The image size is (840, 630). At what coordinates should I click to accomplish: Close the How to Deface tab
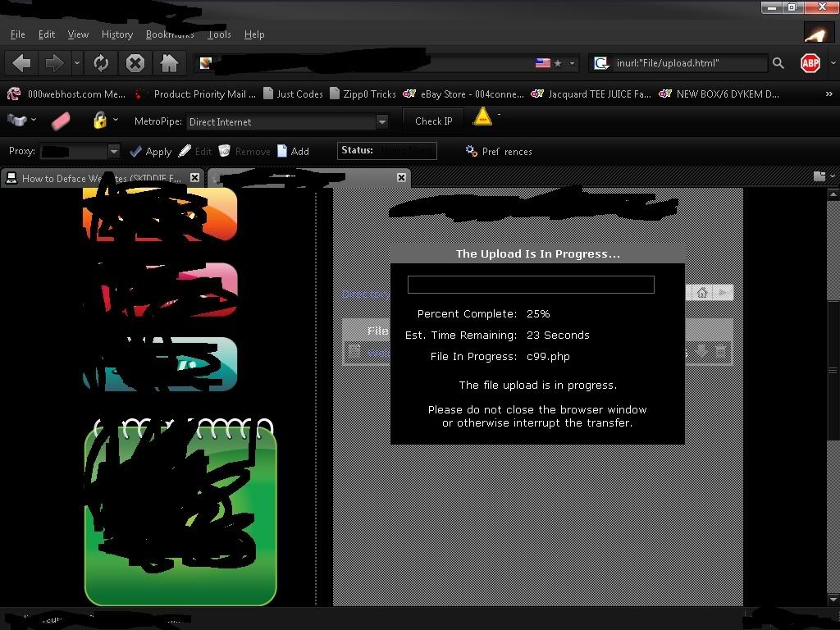point(195,177)
